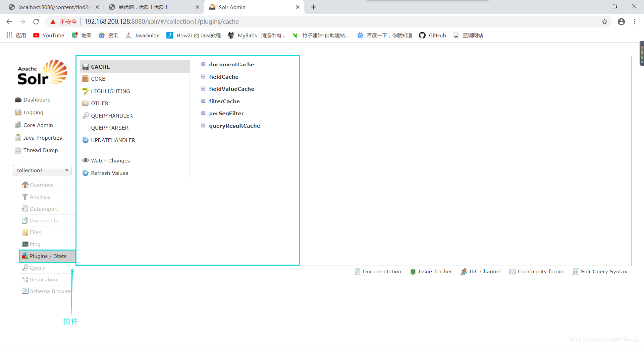
Task: Click the IRC Channel users icon
Action: pyautogui.click(x=464, y=272)
